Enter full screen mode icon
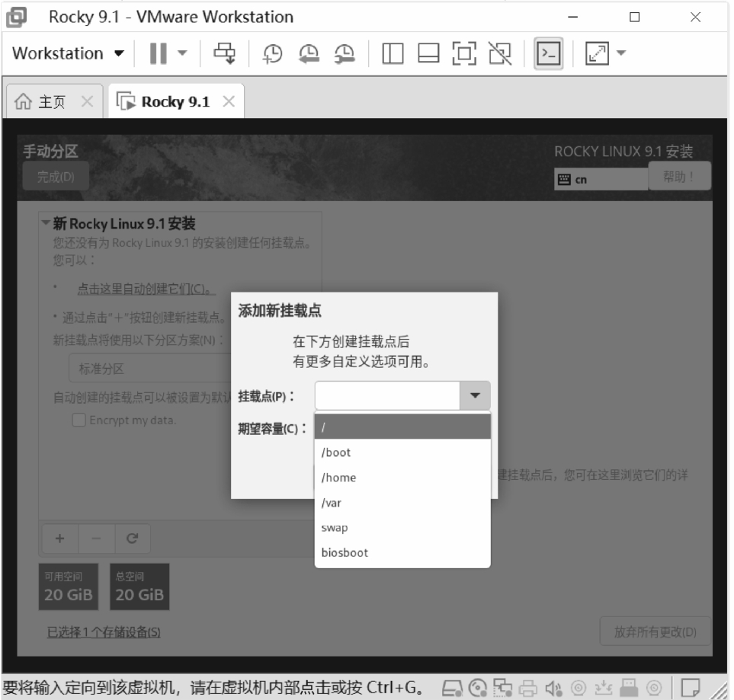The width and height of the screenshot is (734, 700). (464, 53)
